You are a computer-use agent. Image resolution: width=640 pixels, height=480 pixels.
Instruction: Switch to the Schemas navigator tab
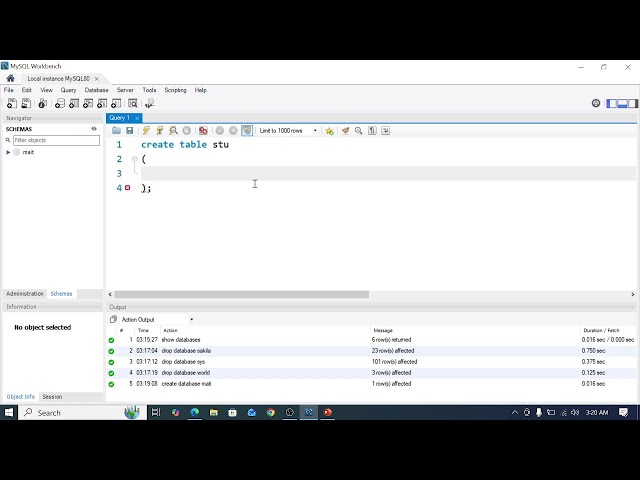point(61,294)
